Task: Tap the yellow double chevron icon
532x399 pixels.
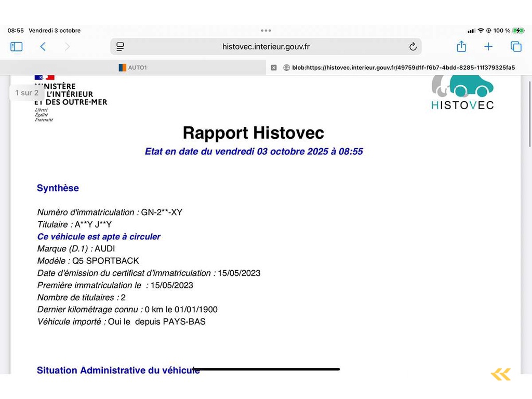Action: [500, 374]
